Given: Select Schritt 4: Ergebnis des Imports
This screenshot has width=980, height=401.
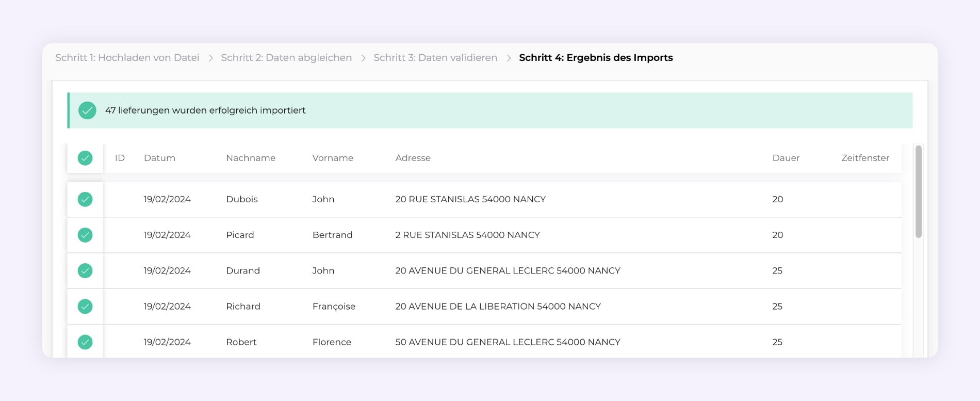Looking at the screenshot, I should 596,58.
